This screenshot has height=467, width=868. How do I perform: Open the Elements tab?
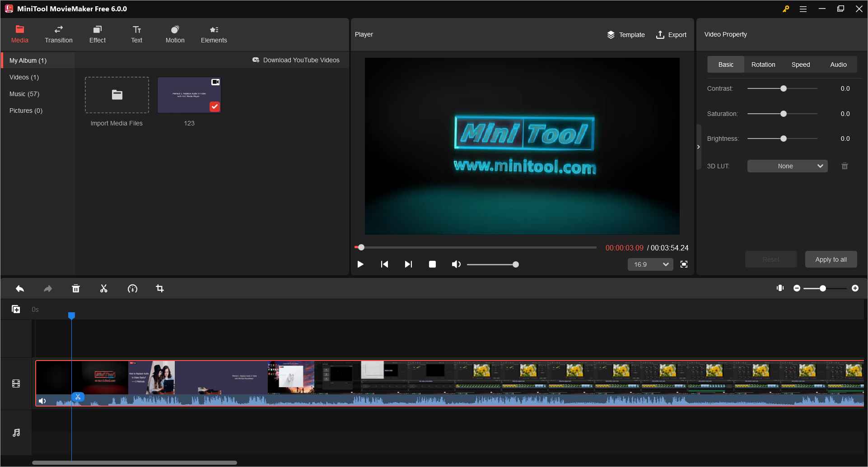(x=214, y=34)
